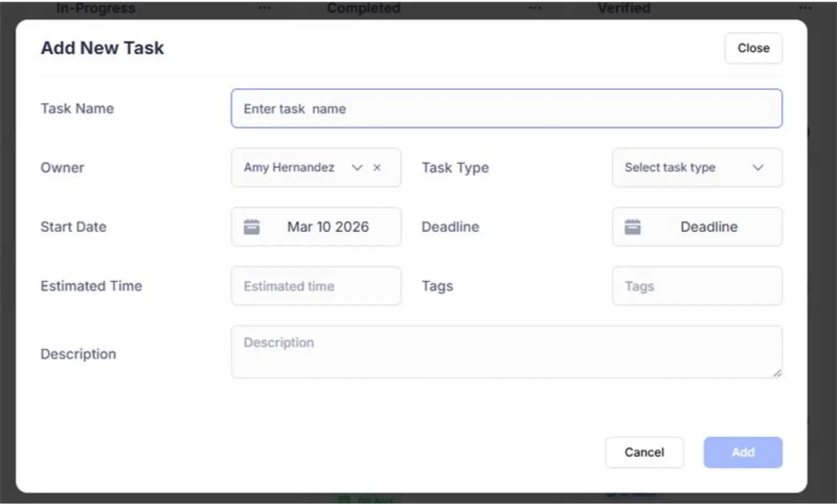
Task: Pick a date in the Deadline field
Action: pos(708,227)
